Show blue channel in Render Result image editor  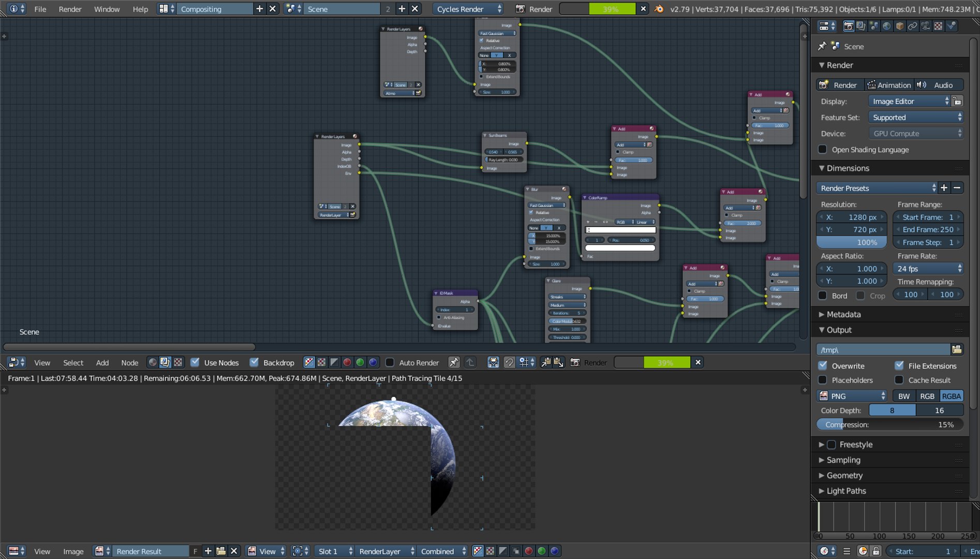555,551
